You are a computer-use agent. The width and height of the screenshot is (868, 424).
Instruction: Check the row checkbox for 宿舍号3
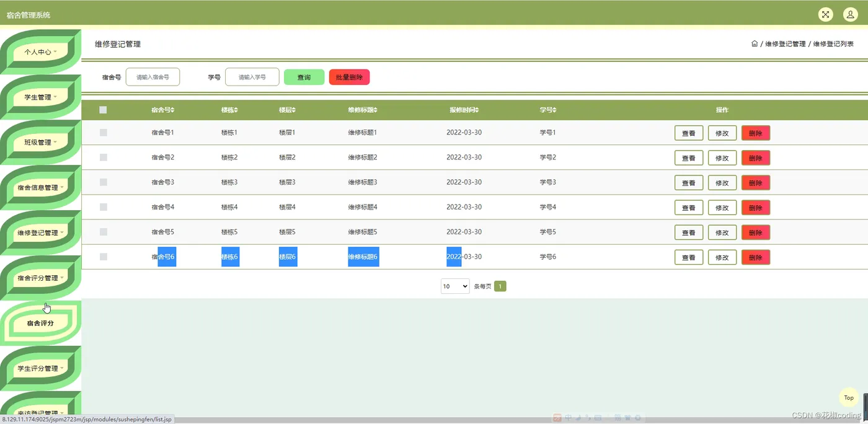coord(103,182)
